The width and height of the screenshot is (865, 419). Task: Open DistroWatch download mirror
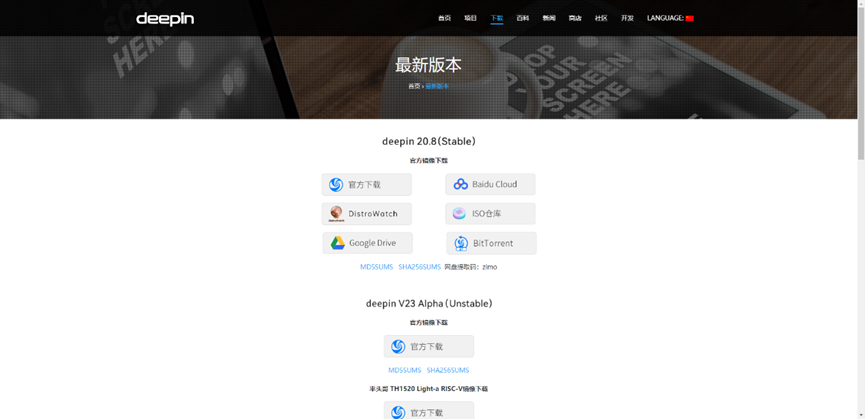pos(366,213)
